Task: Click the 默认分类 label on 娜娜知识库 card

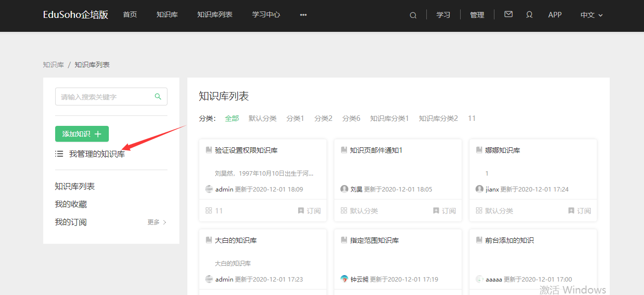Action: click(x=499, y=211)
